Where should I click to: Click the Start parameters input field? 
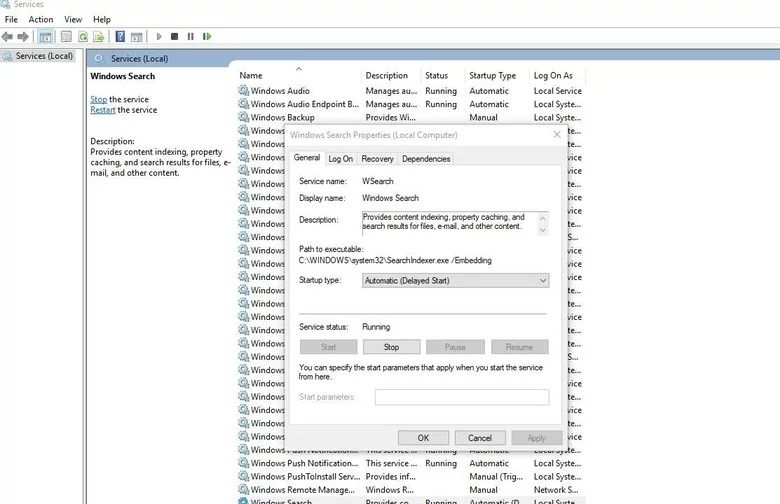tap(462, 397)
